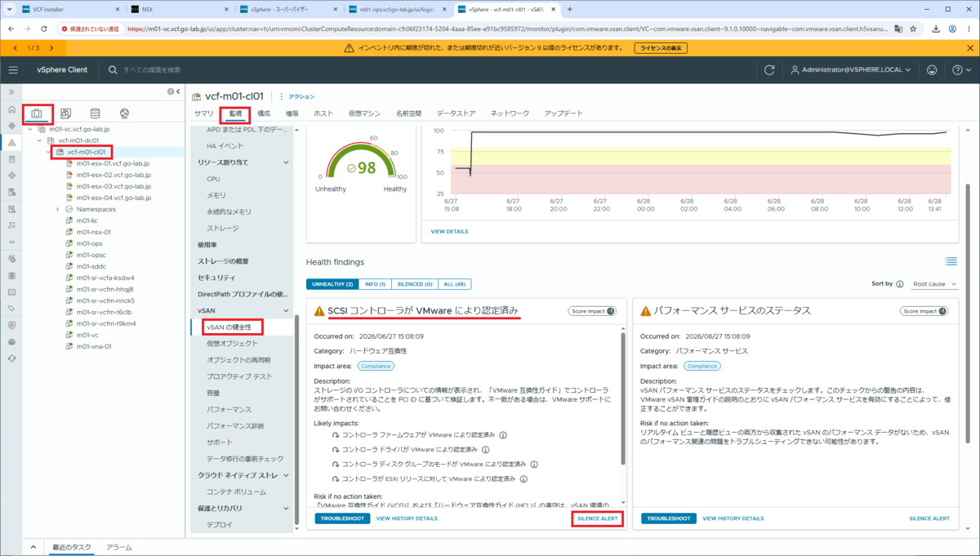Show info for コントローラが ESXi リリース impact
The image size is (980, 556).
point(523,478)
